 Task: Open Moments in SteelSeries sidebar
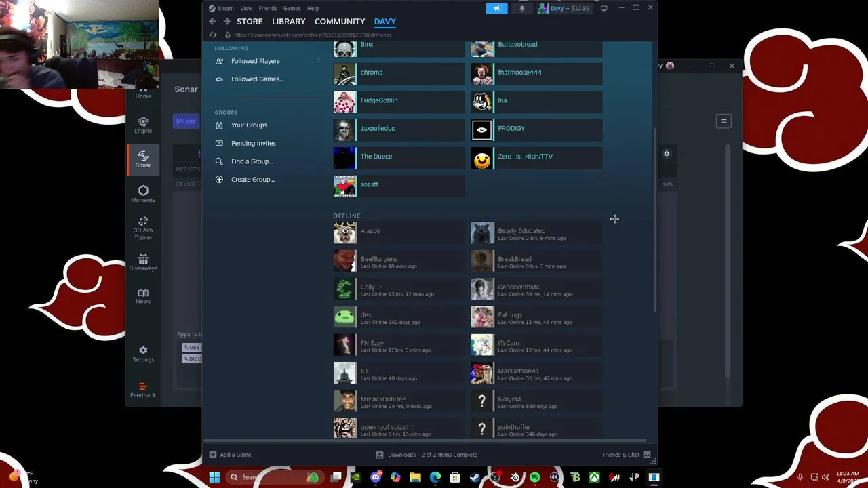click(143, 194)
